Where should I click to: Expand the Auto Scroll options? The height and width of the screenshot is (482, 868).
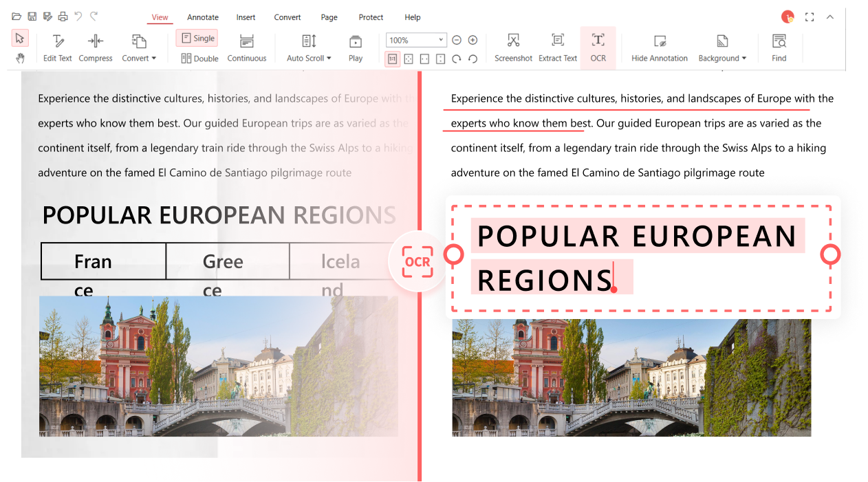coord(309,48)
